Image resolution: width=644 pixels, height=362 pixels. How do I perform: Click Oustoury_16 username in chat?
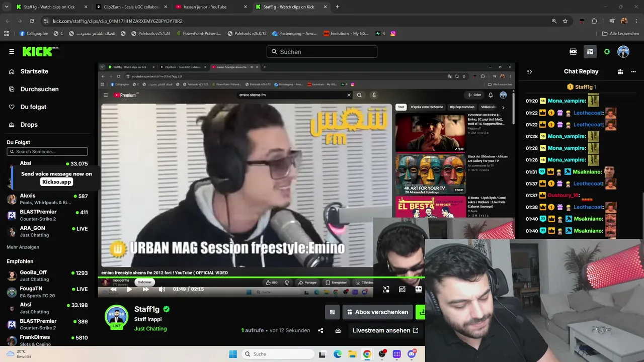(563, 195)
